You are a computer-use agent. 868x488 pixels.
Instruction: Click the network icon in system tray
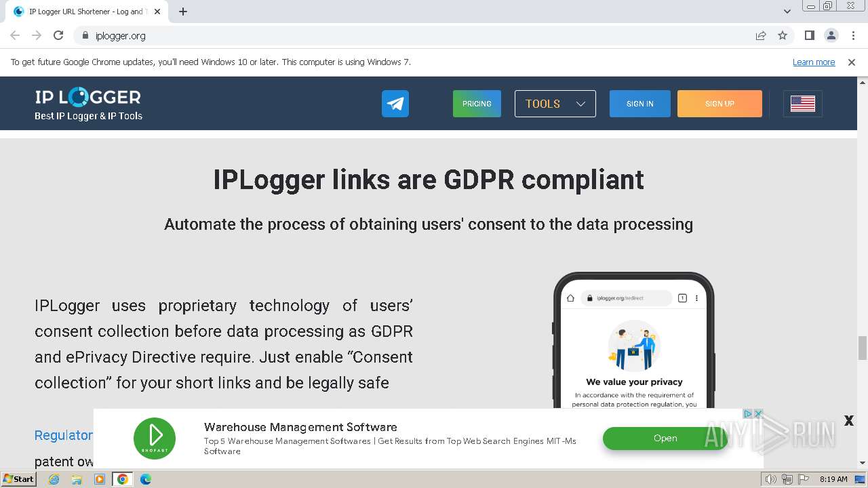coord(787,479)
